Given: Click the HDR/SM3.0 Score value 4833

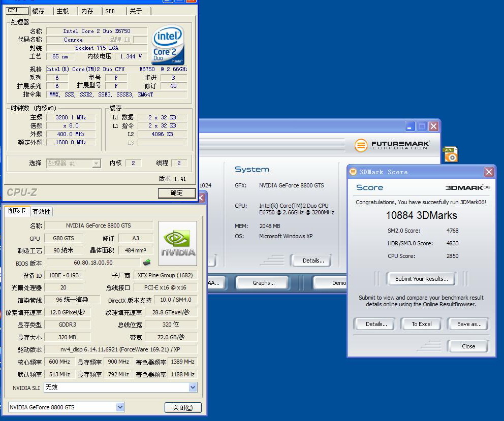Looking at the screenshot, I should coord(452,243).
